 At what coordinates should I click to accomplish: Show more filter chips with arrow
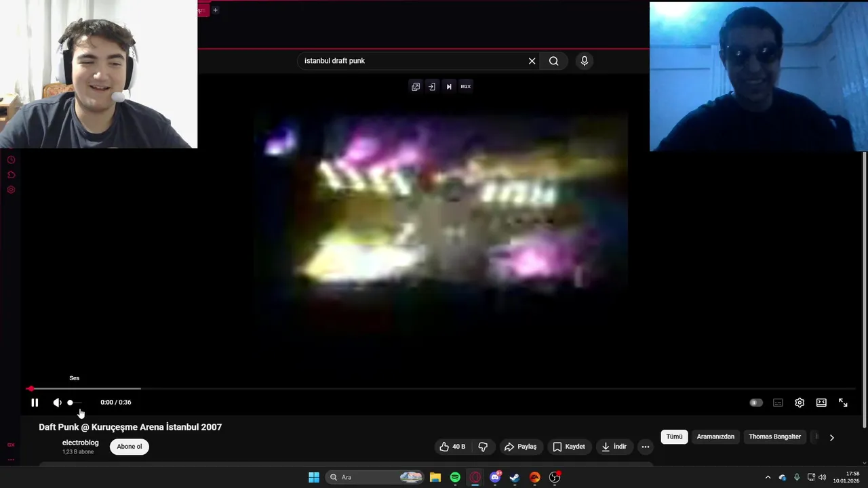[831, 437]
